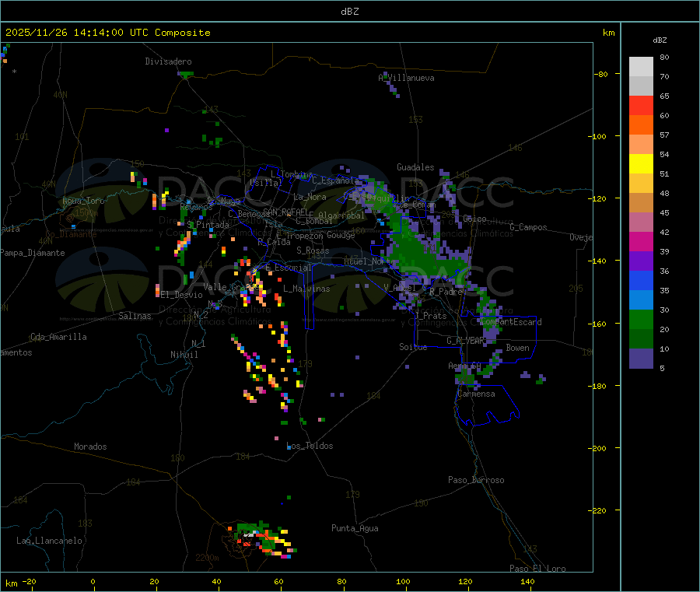The image size is (700, 592).
Task: Select the Los_Toldos map label
Action: pos(310,446)
